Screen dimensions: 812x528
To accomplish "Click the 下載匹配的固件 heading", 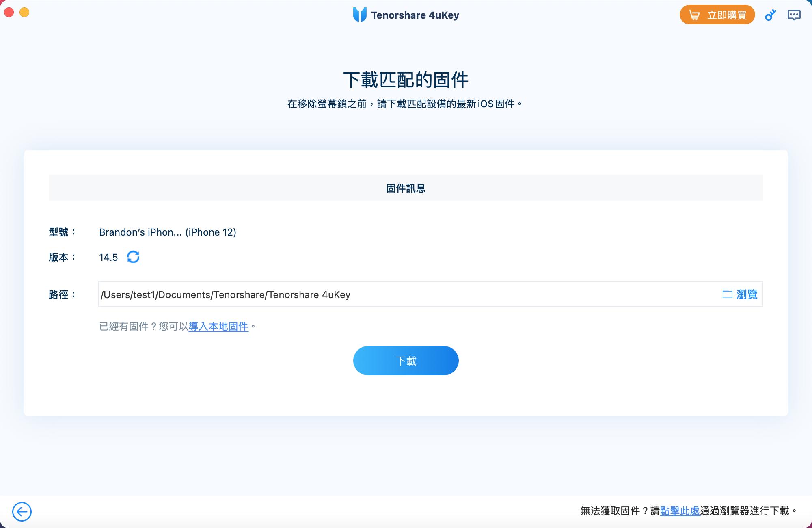I will pos(406,80).
